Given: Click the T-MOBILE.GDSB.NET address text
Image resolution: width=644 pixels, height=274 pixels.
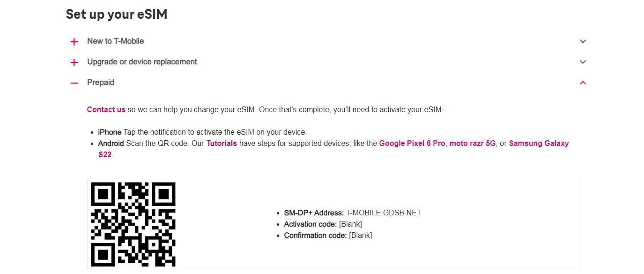Looking at the screenshot, I should (x=384, y=213).
